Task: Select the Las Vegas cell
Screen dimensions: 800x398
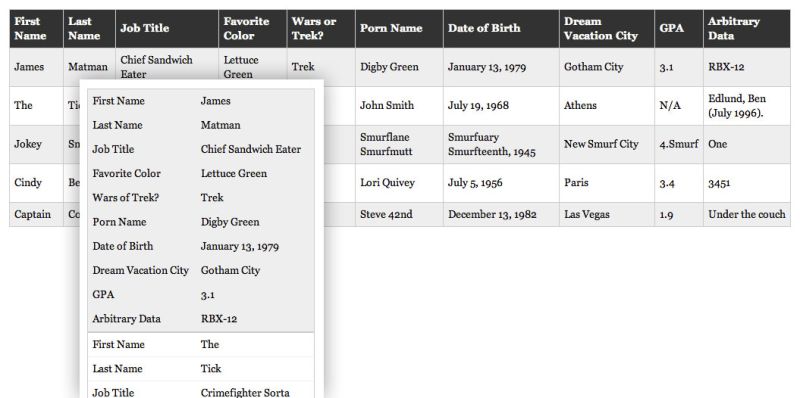Action: (x=607, y=214)
